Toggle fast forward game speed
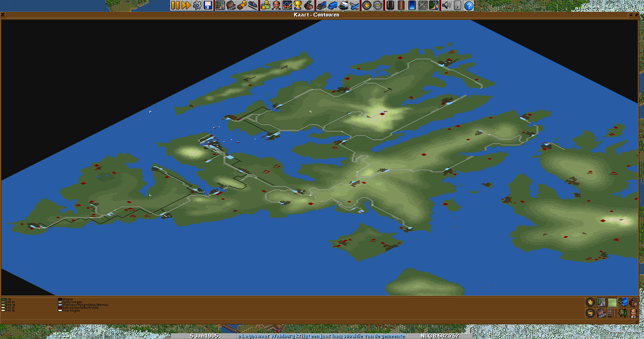644x339 pixels. [x=186, y=5]
